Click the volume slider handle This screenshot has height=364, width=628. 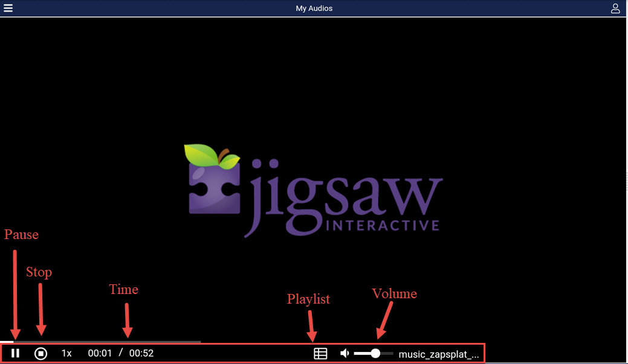375,353
